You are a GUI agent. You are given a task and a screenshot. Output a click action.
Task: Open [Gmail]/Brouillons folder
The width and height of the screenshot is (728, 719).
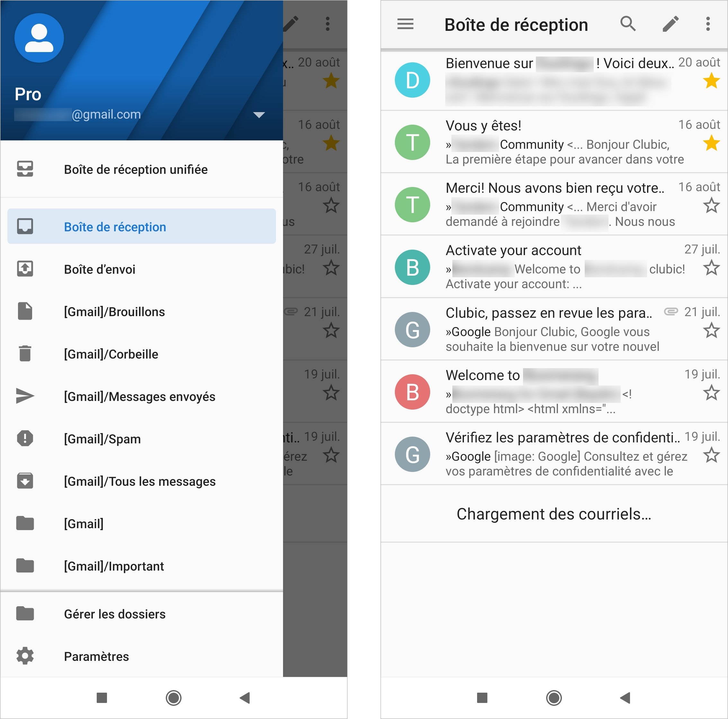pos(142,312)
